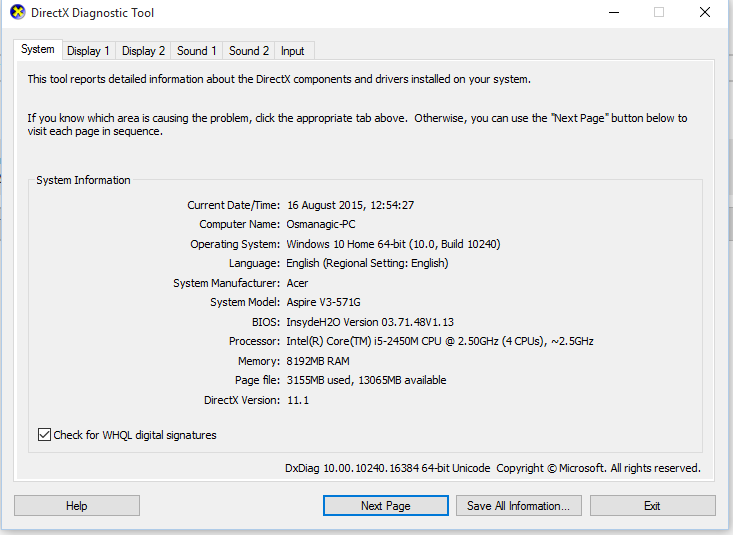This screenshot has width=733, height=535.
Task: Click the DirectX Diagnostic Tool title icon
Action: pyautogui.click(x=17, y=12)
